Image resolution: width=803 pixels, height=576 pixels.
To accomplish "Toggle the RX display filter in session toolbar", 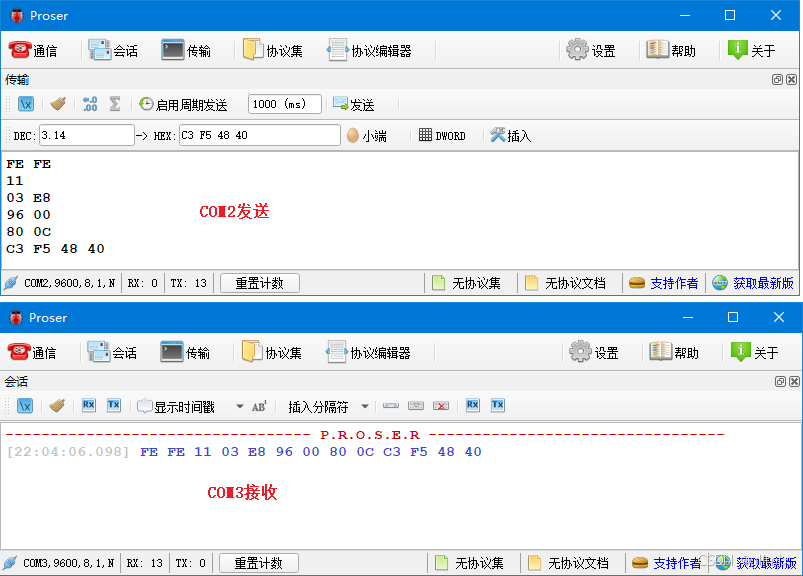I will tap(88, 405).
